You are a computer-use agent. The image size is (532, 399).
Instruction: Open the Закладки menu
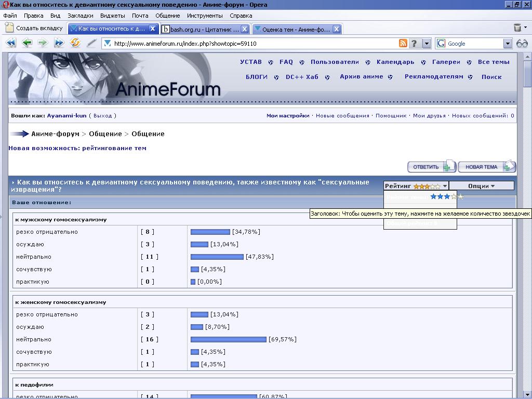pyautogui.click(x=81, y=16)
